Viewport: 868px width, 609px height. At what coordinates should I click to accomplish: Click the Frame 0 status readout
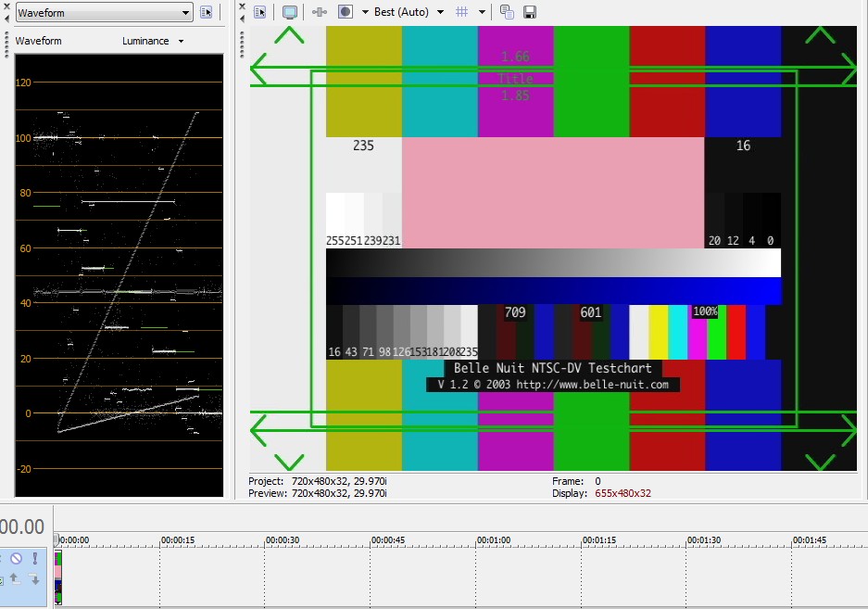pos(576,481)
